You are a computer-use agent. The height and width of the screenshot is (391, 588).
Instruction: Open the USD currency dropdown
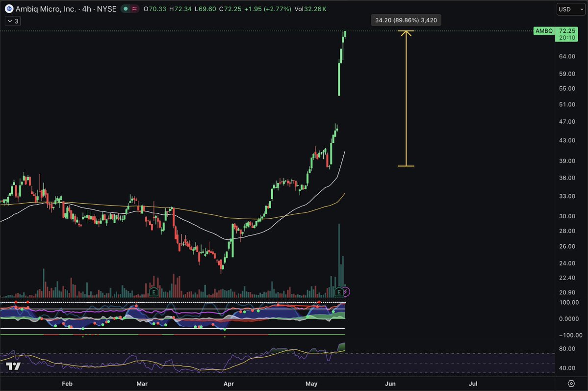(x=571, y=9)
